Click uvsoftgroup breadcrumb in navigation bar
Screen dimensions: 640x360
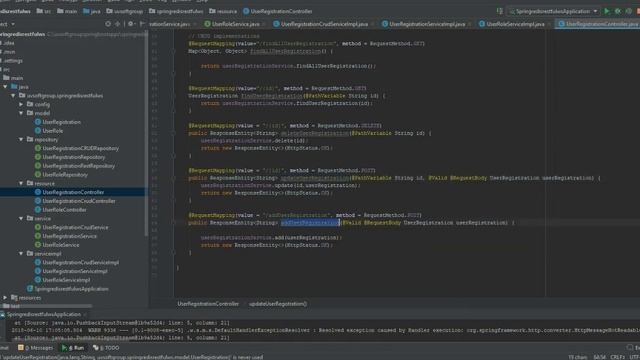[x=125, y=11]
